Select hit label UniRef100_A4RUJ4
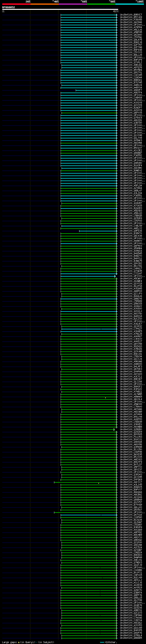 coord(131,85)
